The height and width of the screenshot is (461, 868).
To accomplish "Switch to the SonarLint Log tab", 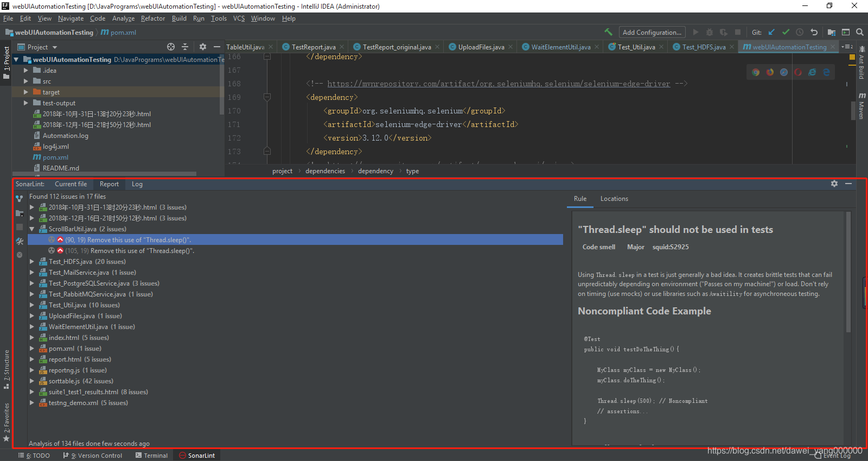I will [x=137, y=184].
